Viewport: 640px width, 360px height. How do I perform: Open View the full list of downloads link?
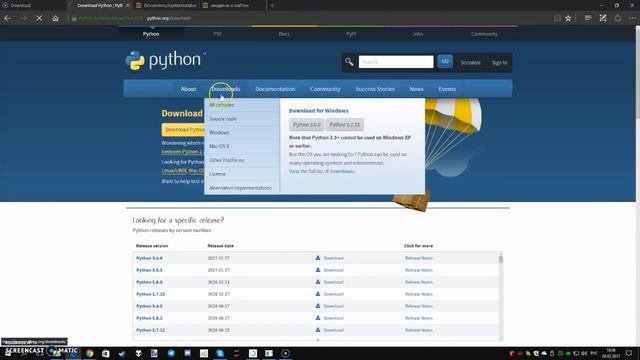pos(322,171)
